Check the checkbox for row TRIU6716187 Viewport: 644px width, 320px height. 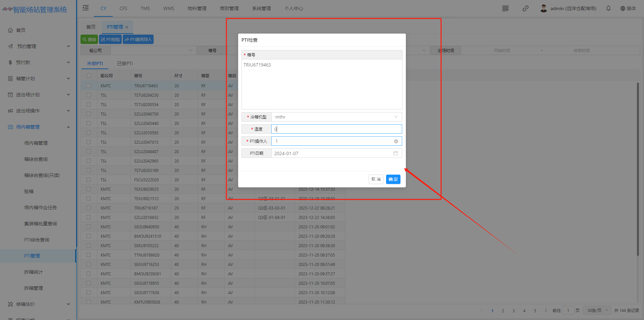89,208
